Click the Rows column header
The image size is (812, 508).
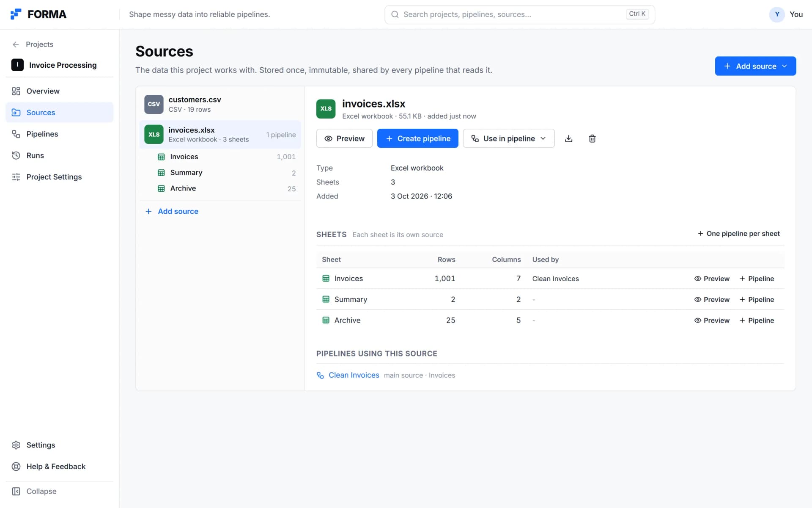click(x=446, y=260)
